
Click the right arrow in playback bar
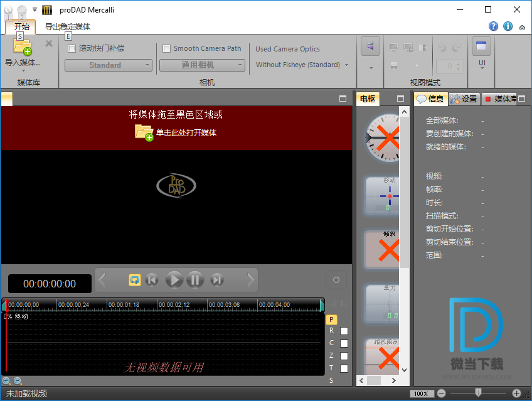coord(250,280)
